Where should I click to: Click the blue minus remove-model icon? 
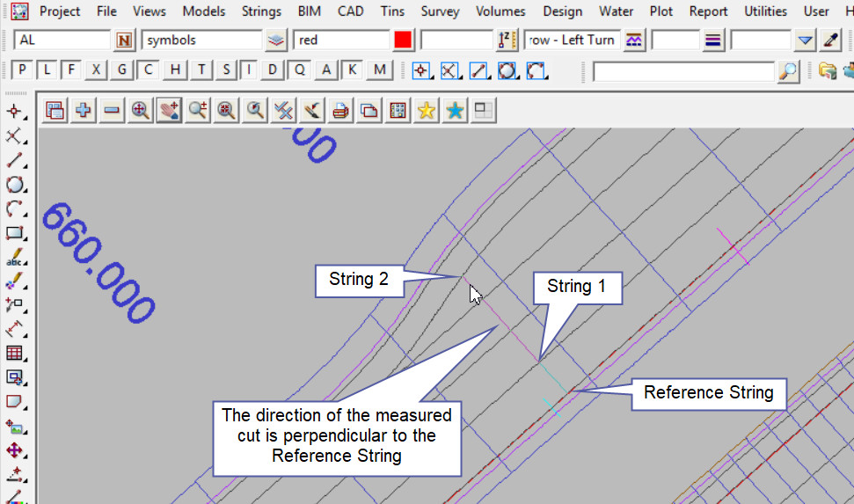click(112, 111)
